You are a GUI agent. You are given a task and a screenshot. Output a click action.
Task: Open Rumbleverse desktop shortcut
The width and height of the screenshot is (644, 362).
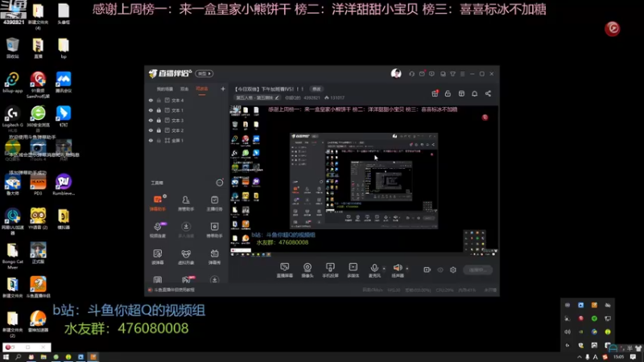[x=64, y=184]
